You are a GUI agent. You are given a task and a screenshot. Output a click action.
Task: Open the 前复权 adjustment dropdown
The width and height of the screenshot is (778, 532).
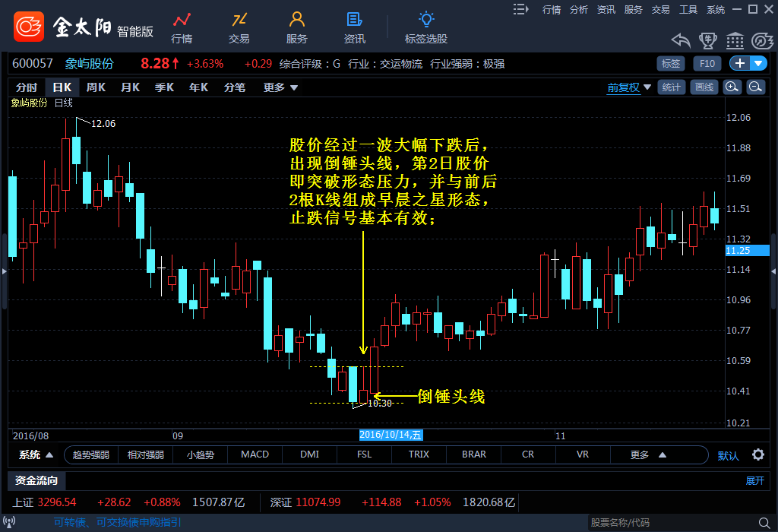[x=629, y=87]
